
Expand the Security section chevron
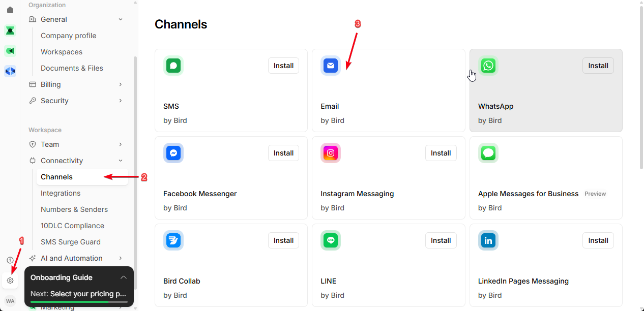(121, 101)
